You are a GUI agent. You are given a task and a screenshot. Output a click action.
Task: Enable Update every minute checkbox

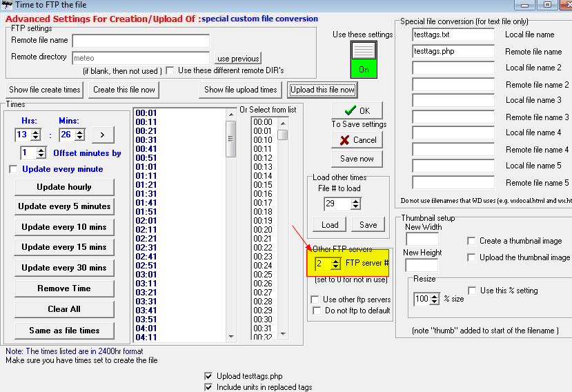coord(14,169)
